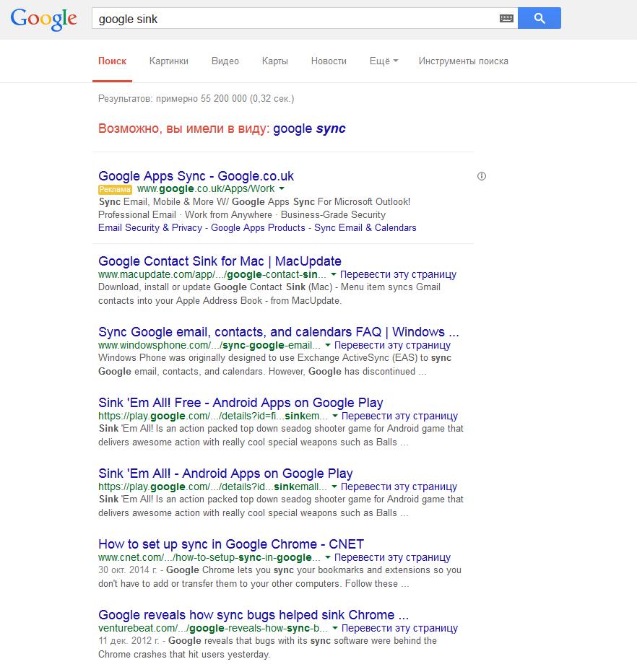The image size is (637, 672).
Task: Click the suggested google sync correction
Action: tap(309, 128)
